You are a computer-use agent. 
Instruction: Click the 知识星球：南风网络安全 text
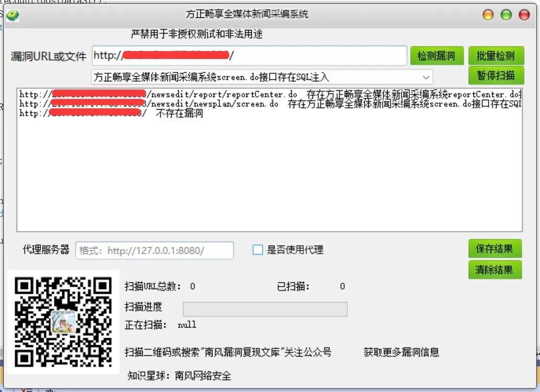(179, 375)
